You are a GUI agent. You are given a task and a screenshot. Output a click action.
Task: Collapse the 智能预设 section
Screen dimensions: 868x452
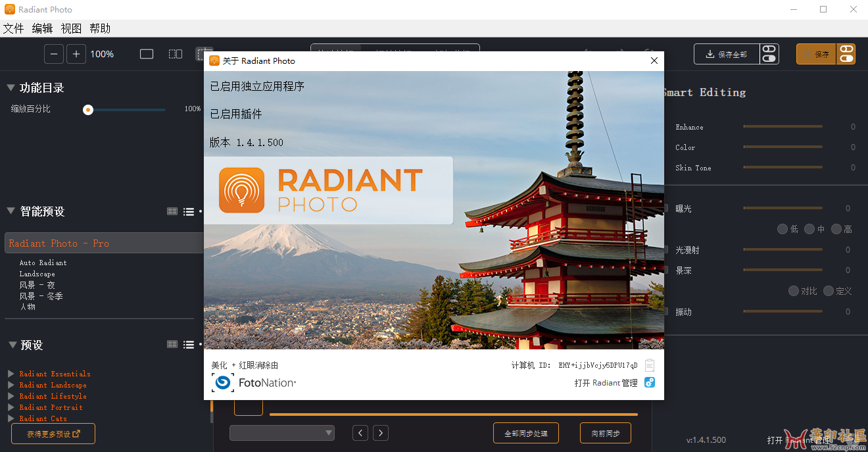[11, 211]
